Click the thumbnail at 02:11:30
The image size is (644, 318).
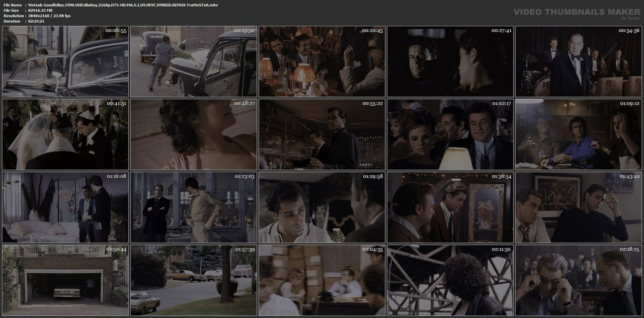coord(450,280)
